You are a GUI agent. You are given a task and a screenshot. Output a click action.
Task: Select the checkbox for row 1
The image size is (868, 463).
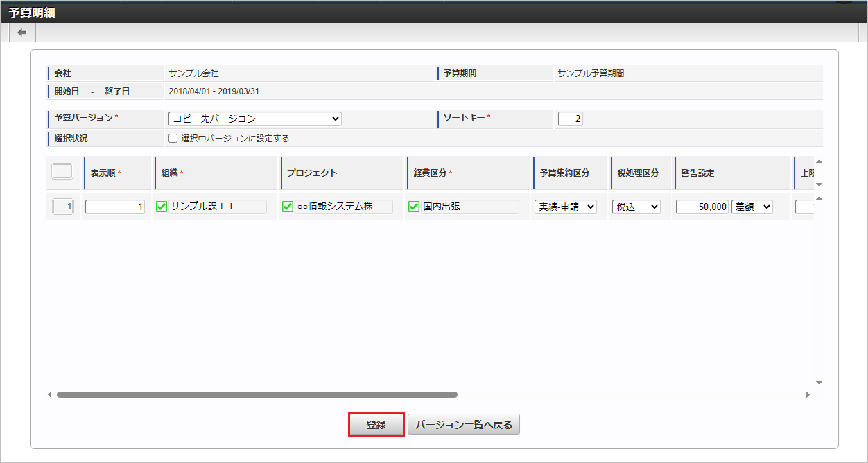[62, 206]
